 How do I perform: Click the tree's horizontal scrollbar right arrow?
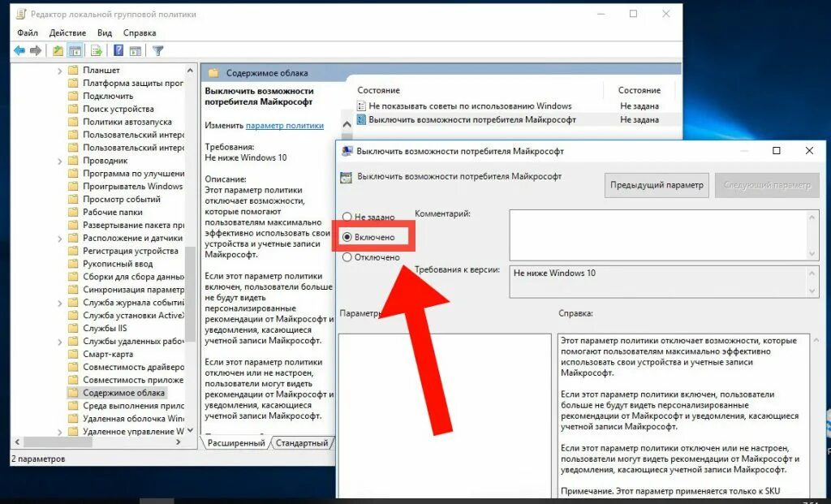[x=178, y=442]
